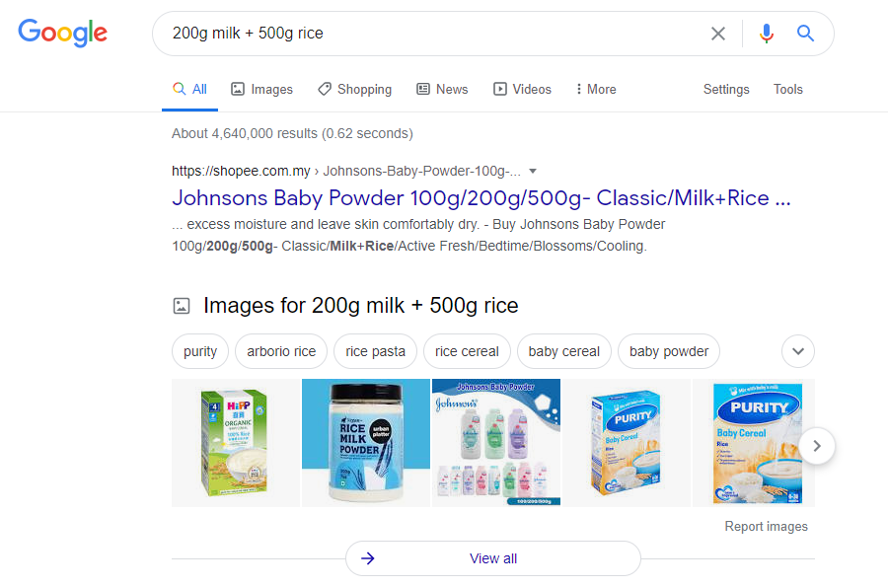Go to Google homepage via logo

click(x=62, y=33)
